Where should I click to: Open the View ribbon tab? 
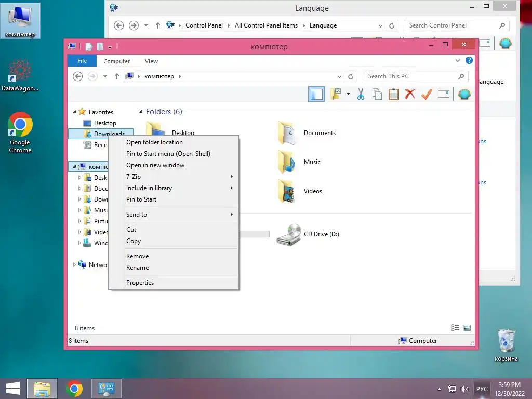[151, 61]
